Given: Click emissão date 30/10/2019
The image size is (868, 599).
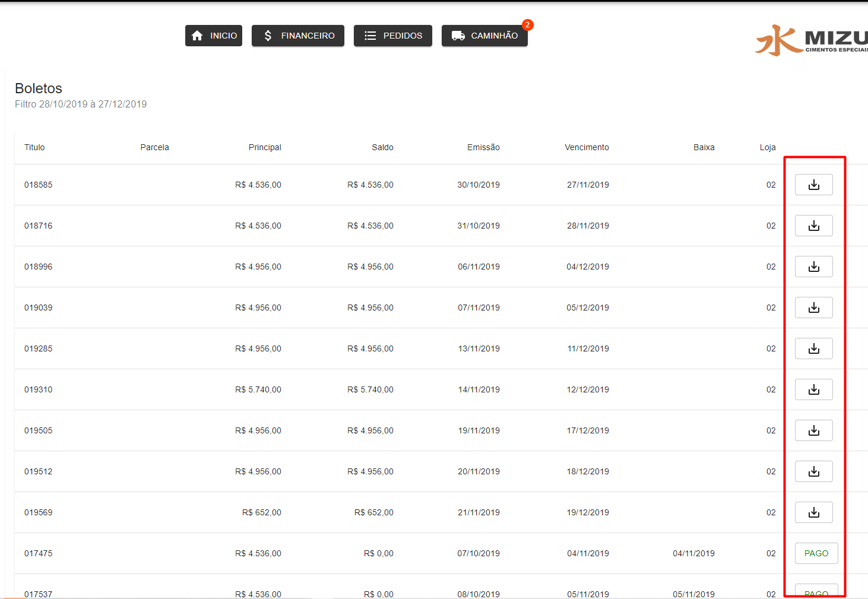Looking at the screenshot, I should point(479,185).
